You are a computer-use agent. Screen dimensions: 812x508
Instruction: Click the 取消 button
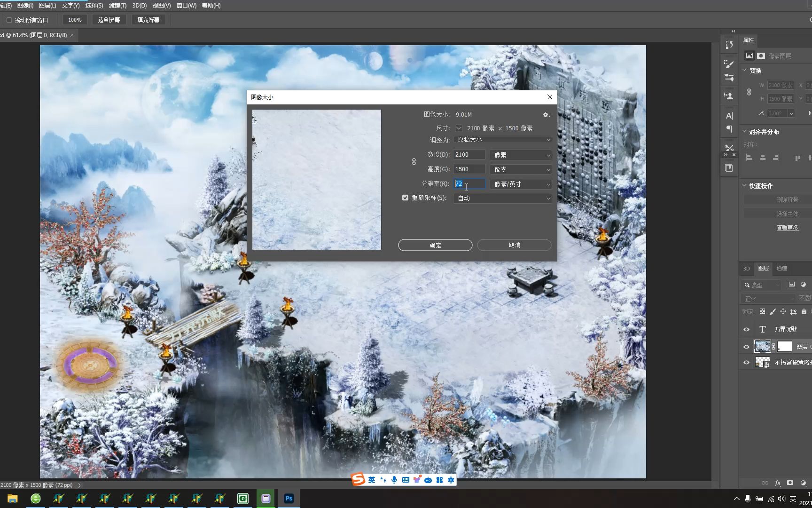(x=515, y=245)
